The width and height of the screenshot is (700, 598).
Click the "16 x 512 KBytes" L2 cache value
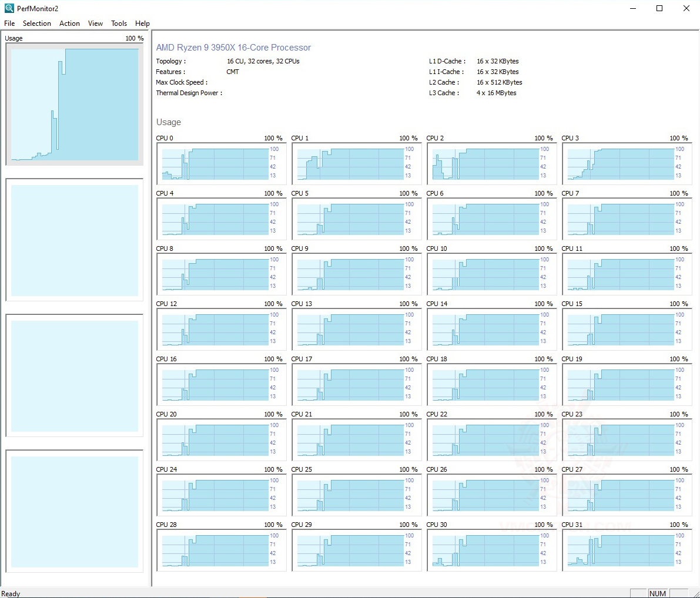pos(499,82)
